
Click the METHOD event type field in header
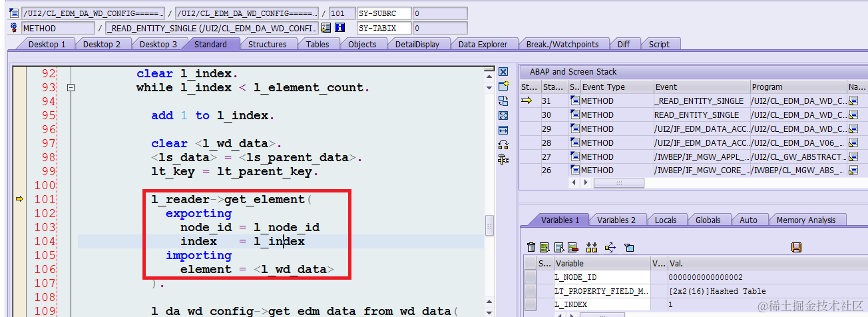tap(58, 28)
